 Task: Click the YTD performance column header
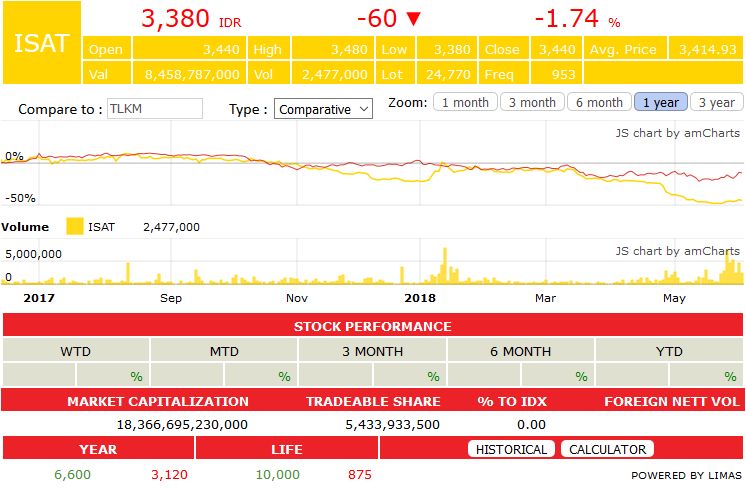pos(669,351)
